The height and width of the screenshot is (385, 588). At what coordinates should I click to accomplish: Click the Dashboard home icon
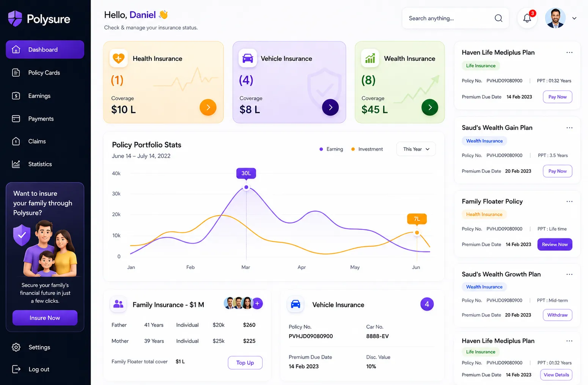pos(16,49)
